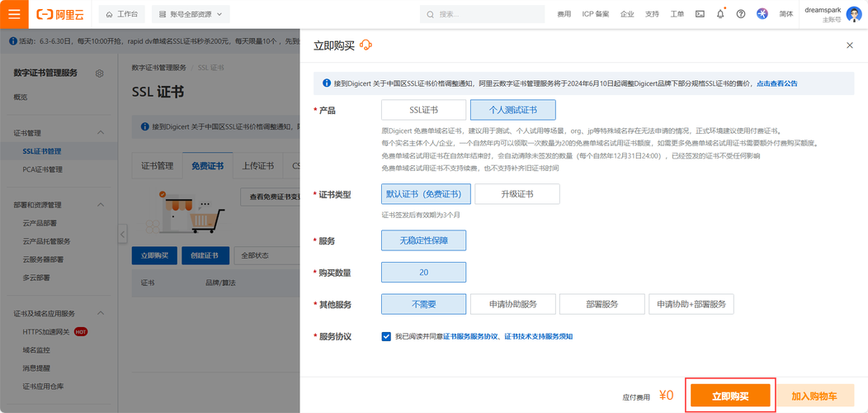Toggle the service agreement checkbox

click(386, 336)
